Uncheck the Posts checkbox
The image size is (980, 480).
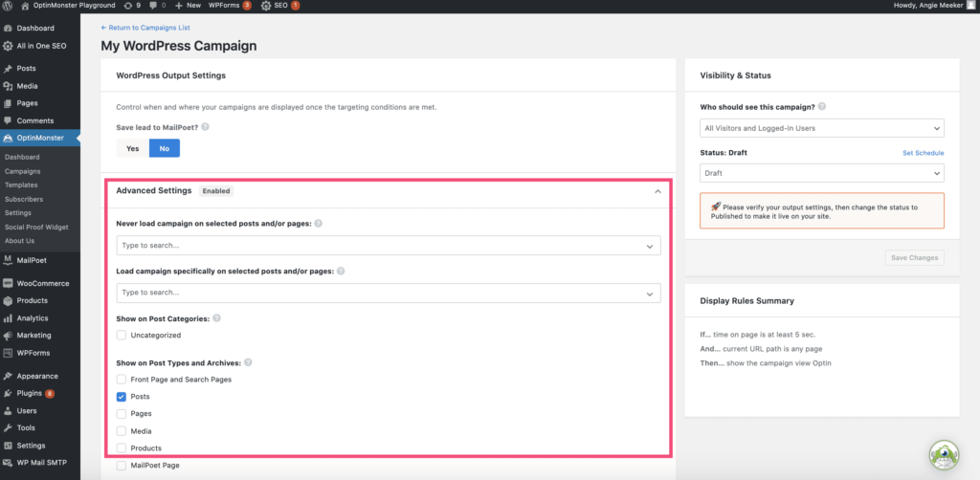tap(122, 397)
